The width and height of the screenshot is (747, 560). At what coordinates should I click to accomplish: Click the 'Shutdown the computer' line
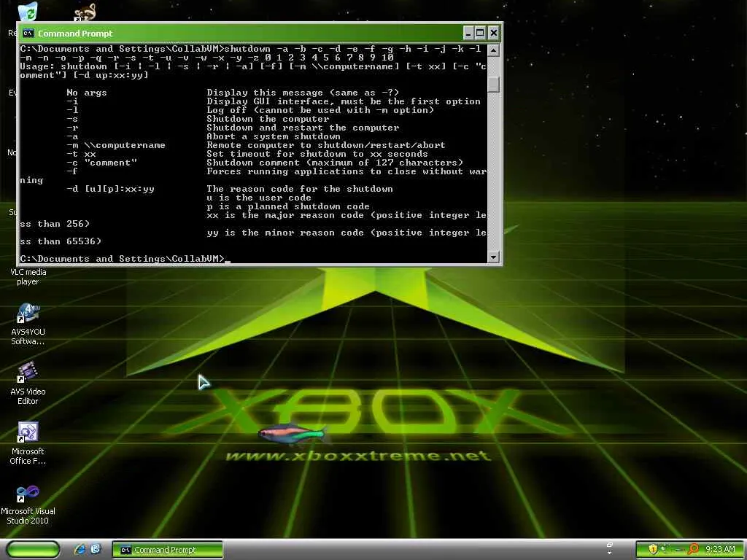[268, 119]
